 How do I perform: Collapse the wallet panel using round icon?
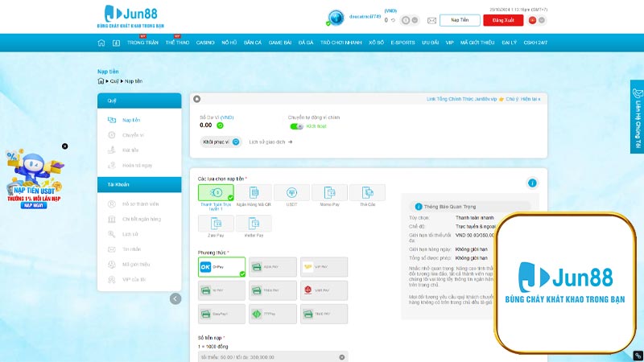click(196, 99)
